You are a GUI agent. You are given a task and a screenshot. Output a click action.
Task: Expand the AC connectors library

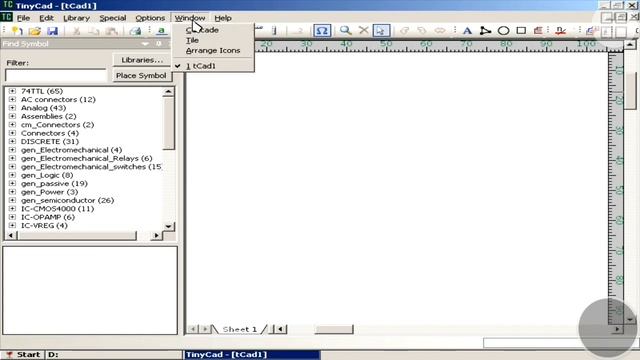pos(12,99)
